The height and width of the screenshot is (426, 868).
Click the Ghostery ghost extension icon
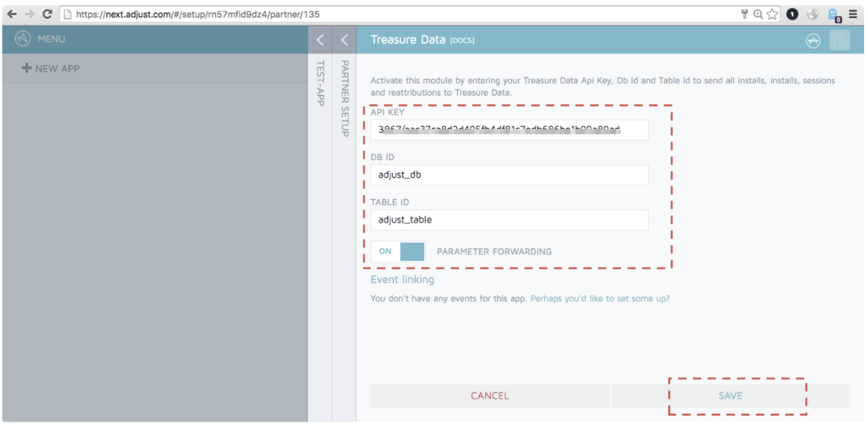pos(835,14)
